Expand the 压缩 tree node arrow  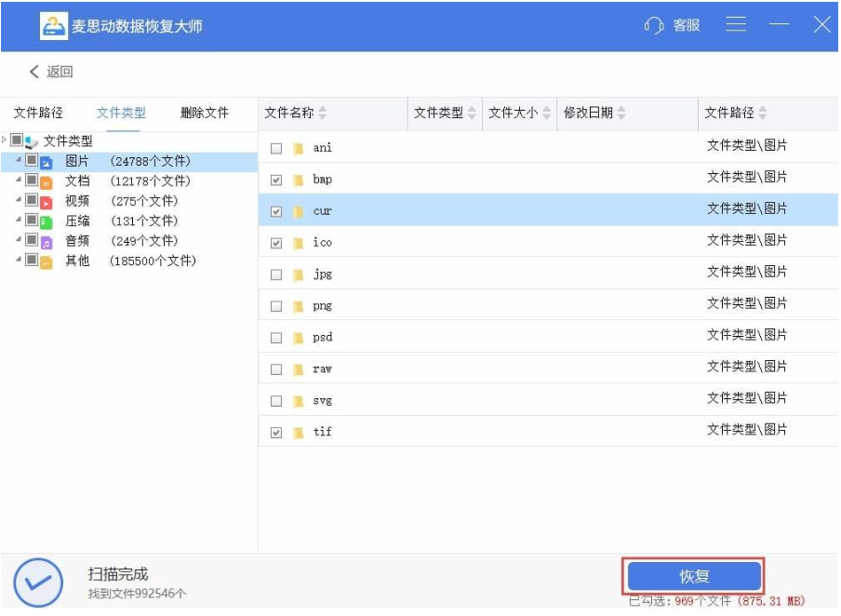(19, 220)
